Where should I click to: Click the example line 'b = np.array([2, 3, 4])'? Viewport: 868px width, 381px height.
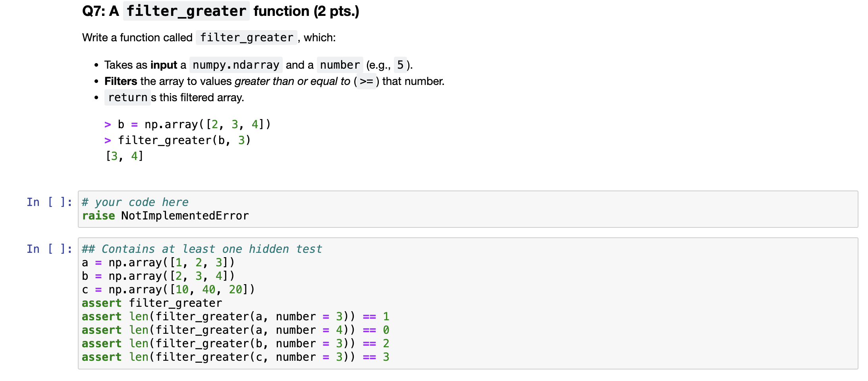(x=187, y=124)
